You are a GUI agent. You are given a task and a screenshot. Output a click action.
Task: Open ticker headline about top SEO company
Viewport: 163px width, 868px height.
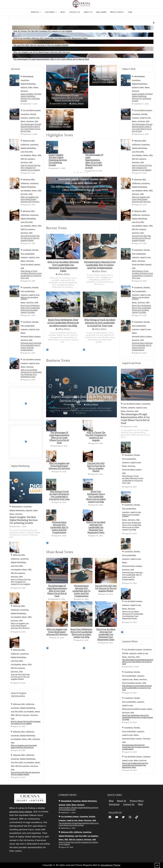point(43,31)
